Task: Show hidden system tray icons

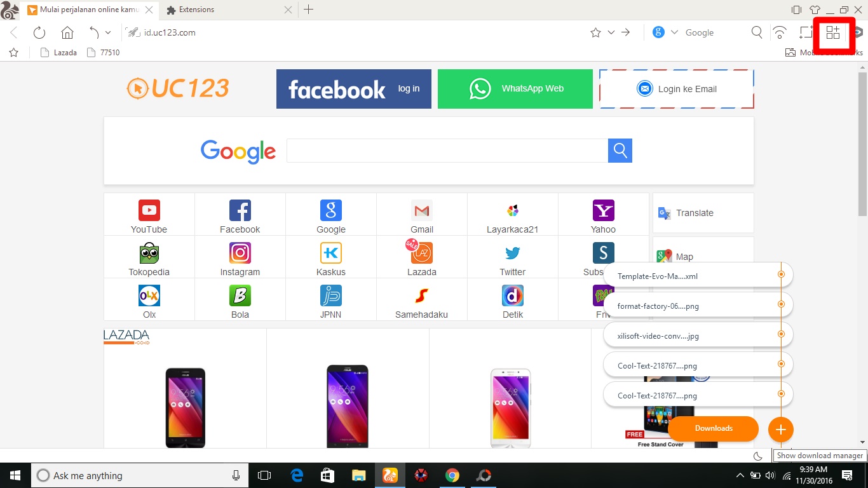Action: 740,475
